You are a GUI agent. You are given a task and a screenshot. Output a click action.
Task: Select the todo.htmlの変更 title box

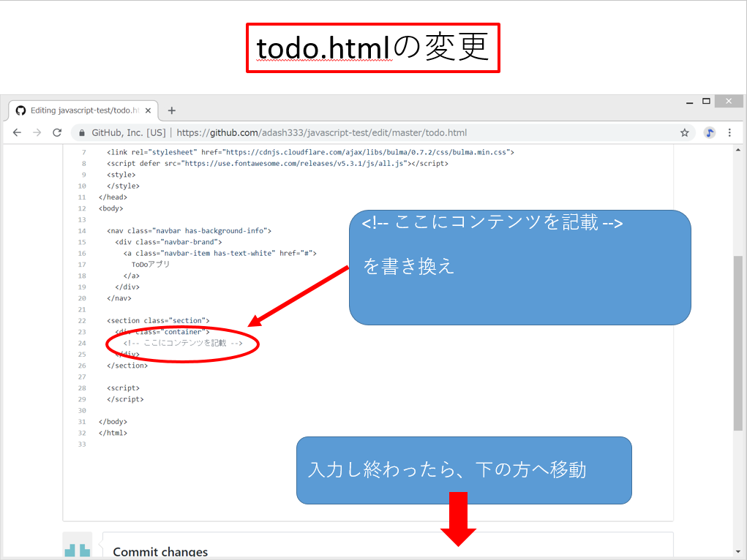pos(373,48)
